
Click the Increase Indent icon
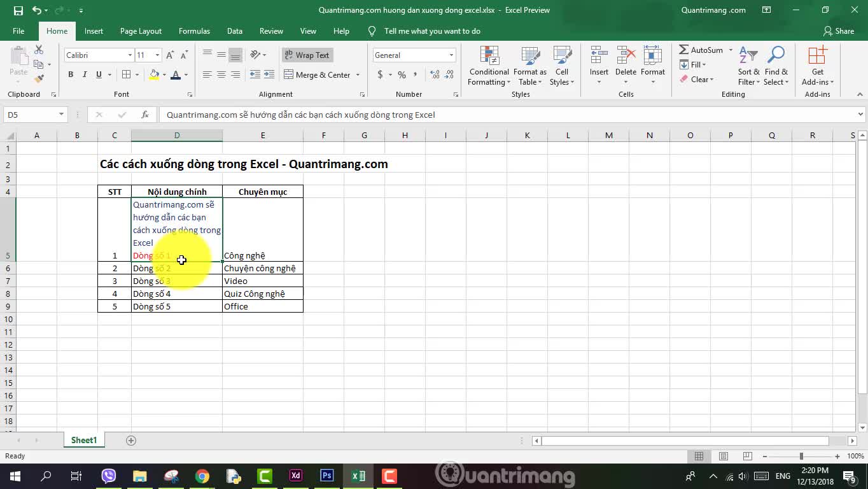pyautogui.click(x=269, y=74)
